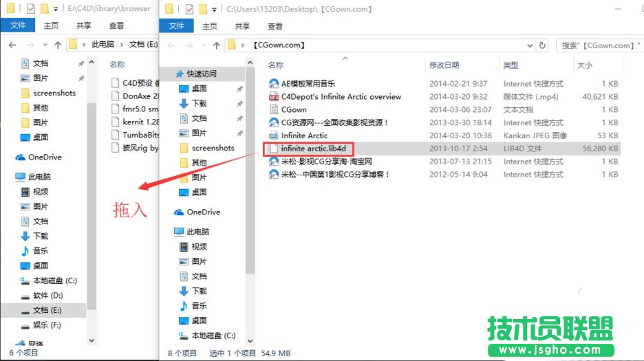
Task: Sort files by 修改日期 column header
Action: [444, 65]
